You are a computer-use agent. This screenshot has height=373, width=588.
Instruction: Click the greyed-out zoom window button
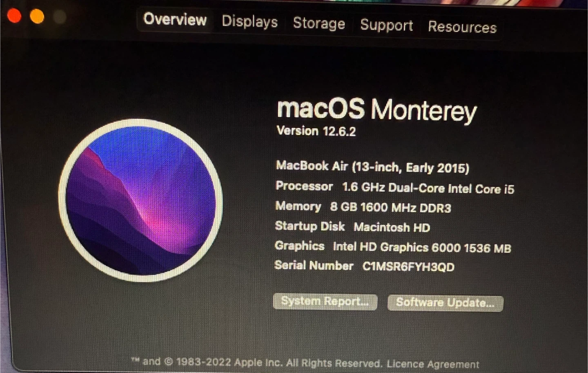point(60,17)
